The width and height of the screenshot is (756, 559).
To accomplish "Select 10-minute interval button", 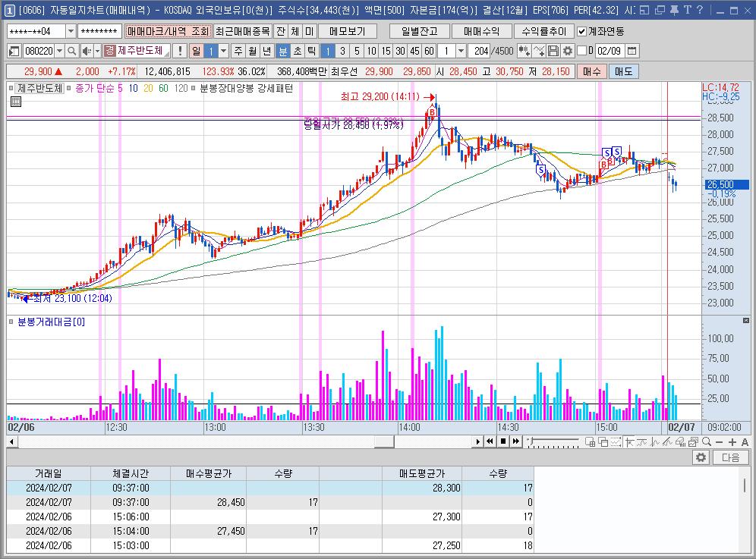I will point(371,51).
